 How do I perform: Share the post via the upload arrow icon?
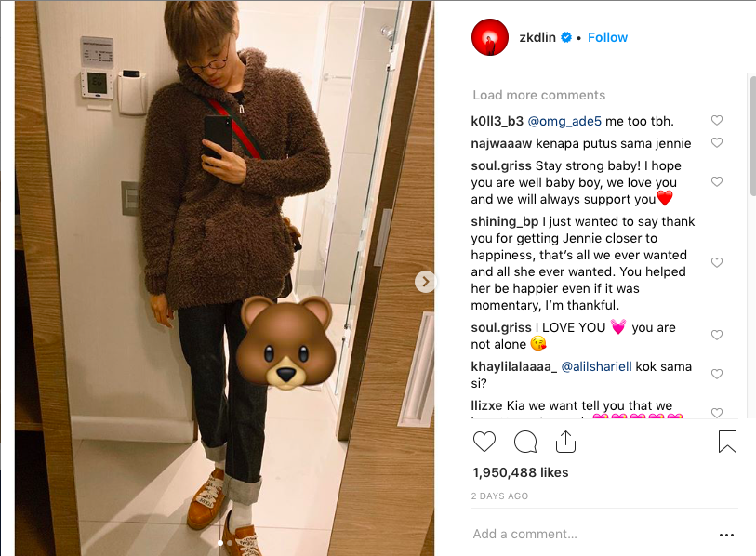coord(565,442)
